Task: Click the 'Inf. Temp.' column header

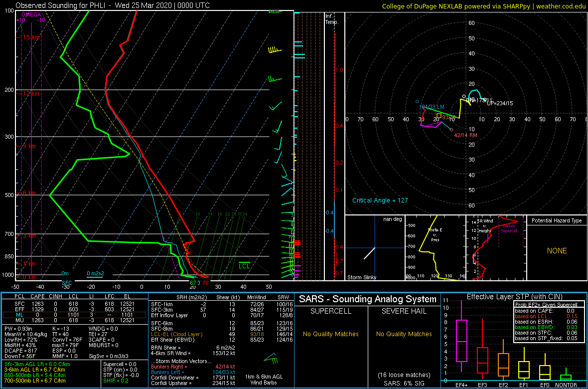Action: (332, 19)
